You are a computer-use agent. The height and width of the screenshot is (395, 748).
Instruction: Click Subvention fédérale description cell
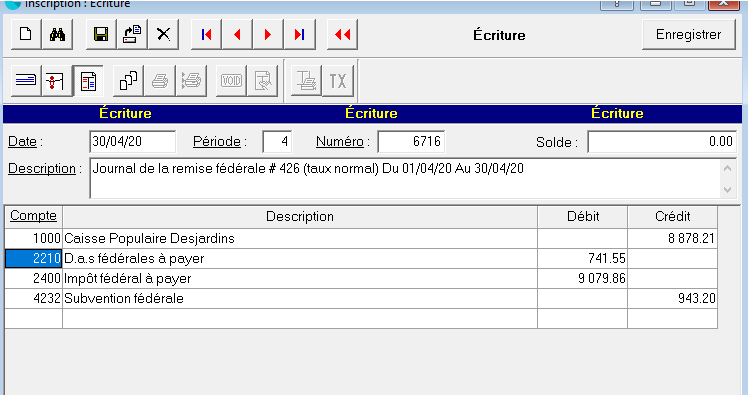pos(300,298)
